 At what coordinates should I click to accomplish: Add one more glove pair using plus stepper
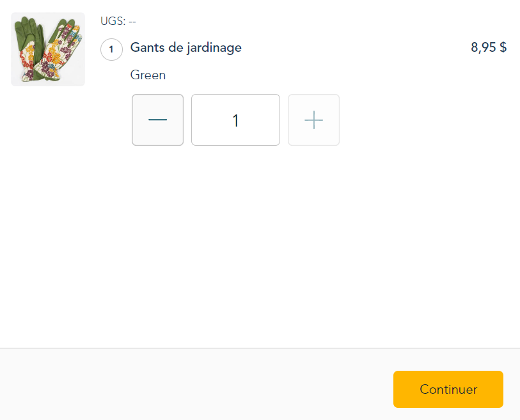tap(313, 120)
